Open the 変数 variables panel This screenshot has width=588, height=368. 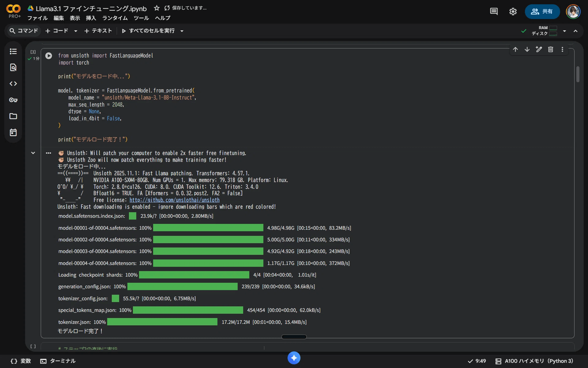tap(21, 361)
